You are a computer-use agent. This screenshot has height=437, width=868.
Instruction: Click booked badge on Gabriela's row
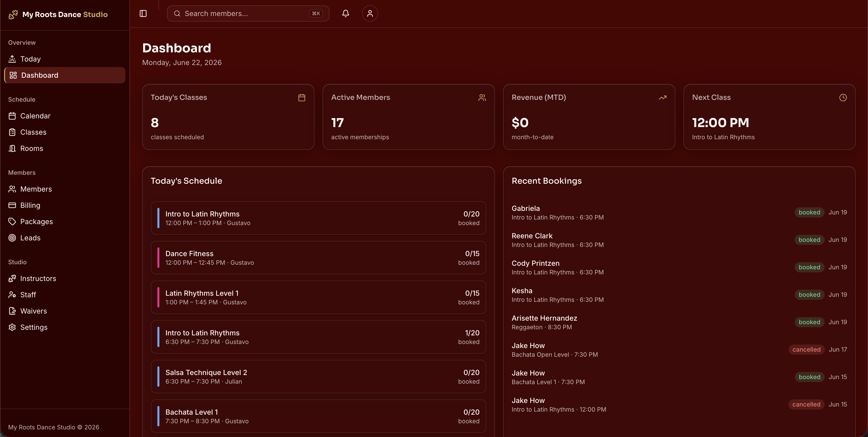coord(809,212)
